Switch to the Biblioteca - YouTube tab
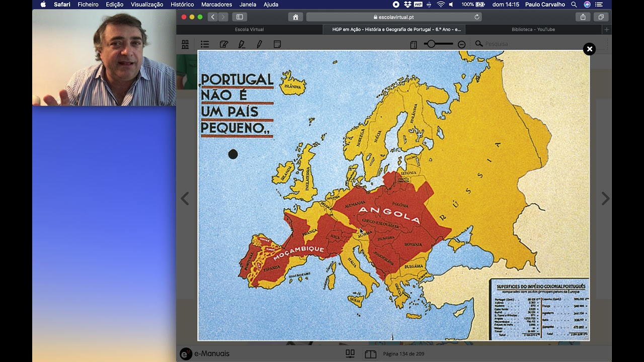 pos(533,30)
